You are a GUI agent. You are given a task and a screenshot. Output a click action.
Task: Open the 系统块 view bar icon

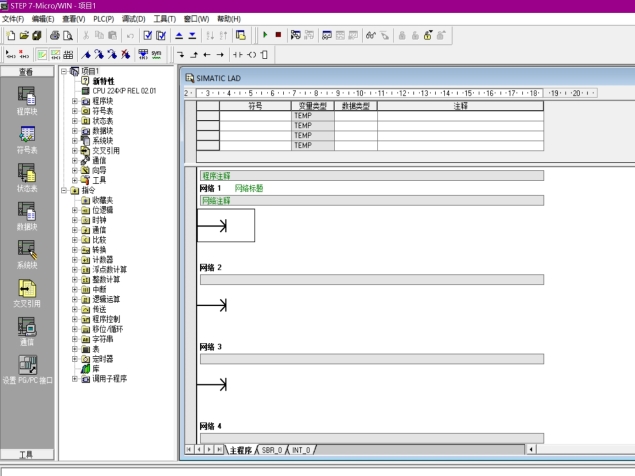pos(28,252)
